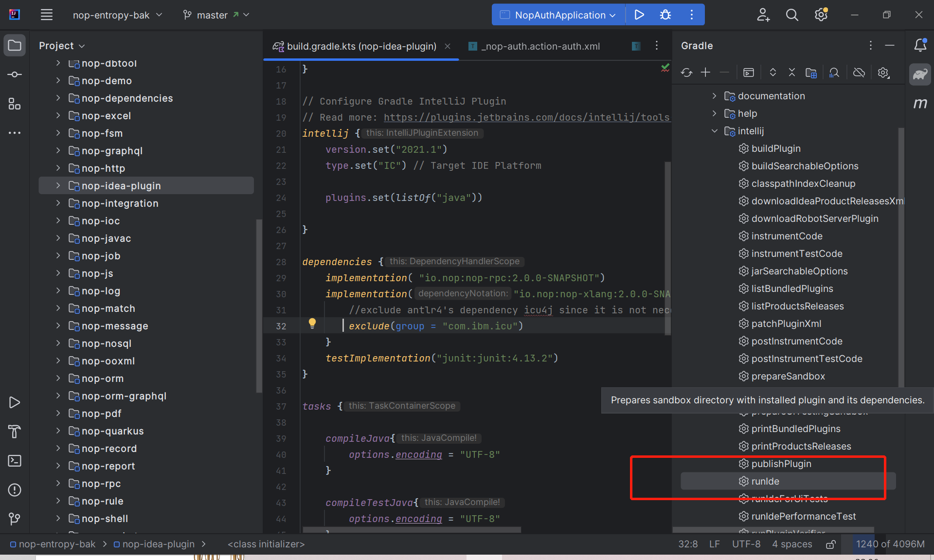
Task: Link a Gradle project with plus
Action: tap(705, 72)
